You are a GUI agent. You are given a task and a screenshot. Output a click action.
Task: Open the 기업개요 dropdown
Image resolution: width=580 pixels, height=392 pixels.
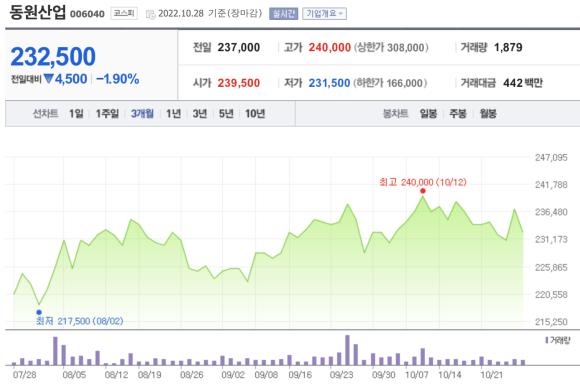324,14
